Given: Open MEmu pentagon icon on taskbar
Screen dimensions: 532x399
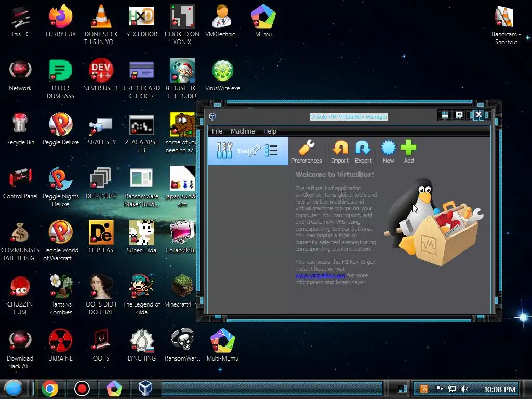Looking at the screenshot, I should coord(114,389).
